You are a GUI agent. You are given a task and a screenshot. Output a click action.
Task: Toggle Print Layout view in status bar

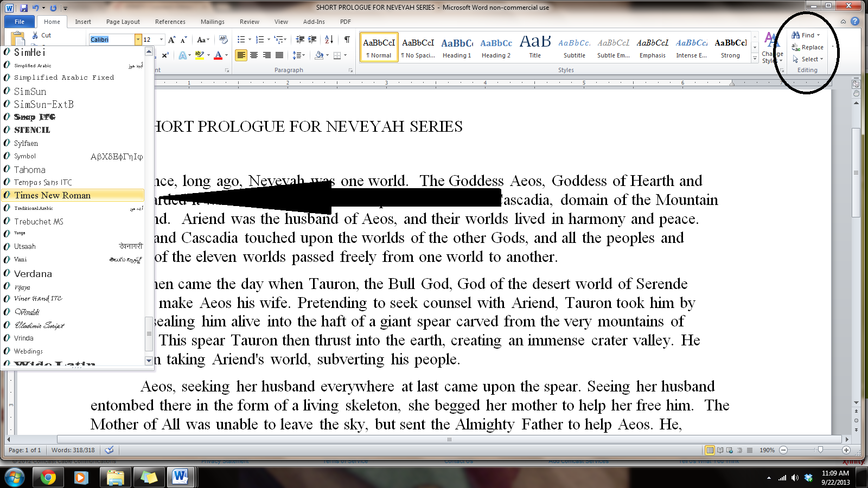[x=710, y=450]
